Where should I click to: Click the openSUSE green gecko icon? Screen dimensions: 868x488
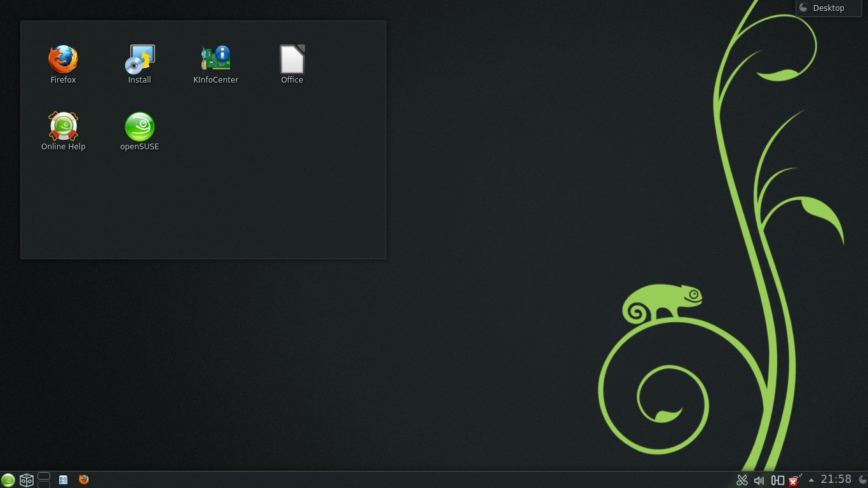[x=140, y=126]
